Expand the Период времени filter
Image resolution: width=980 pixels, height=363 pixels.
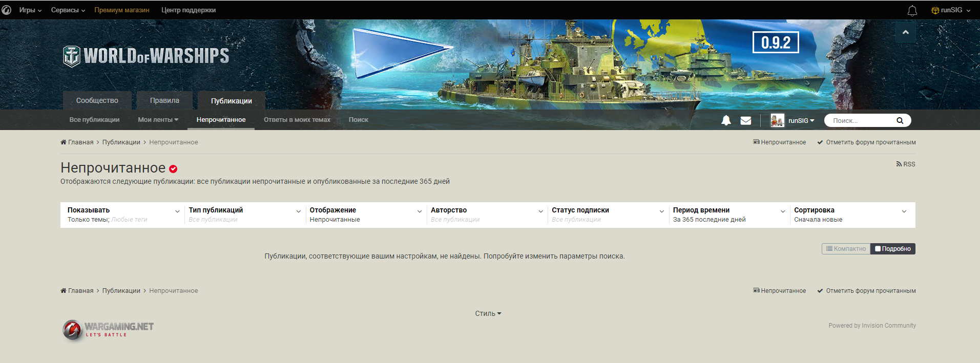729,215
